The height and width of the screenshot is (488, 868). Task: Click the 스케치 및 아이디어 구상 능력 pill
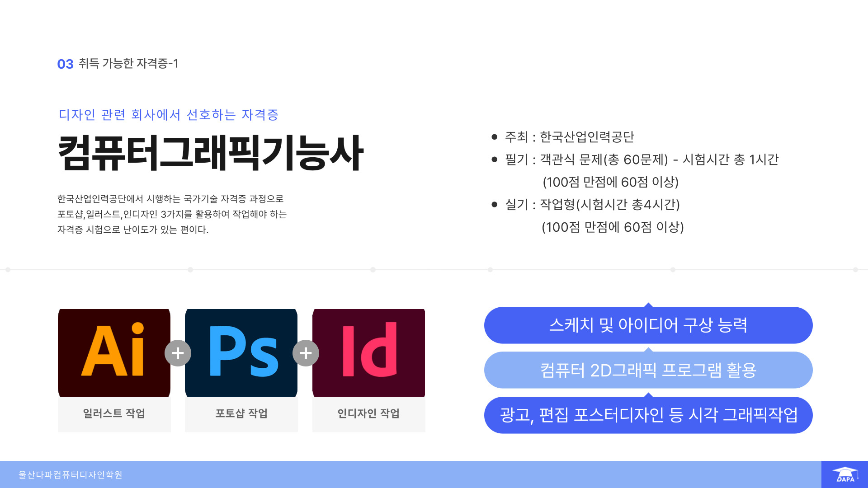(648, 325)
